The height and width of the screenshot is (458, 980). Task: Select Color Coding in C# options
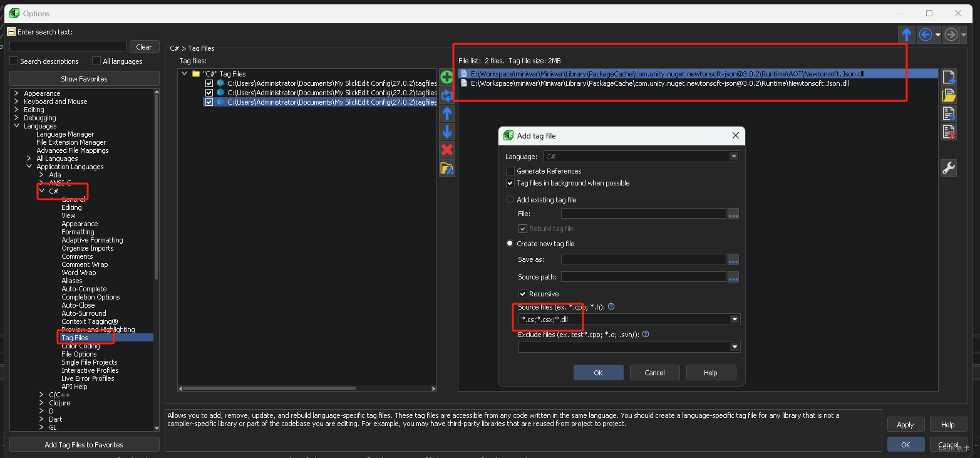coord(80,346)
